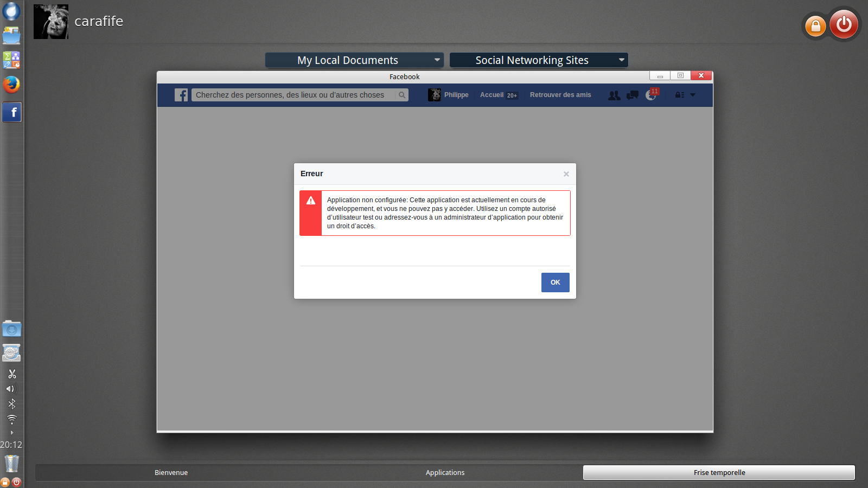Click the 20:12 clock in the dock

coord(11,445)
